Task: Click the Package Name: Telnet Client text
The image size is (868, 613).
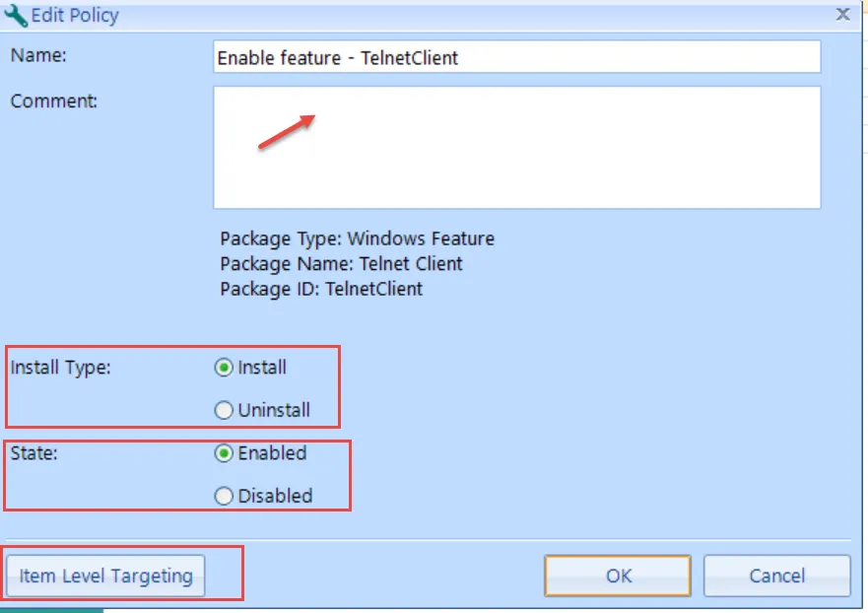Action: click(x=341, y=263)
